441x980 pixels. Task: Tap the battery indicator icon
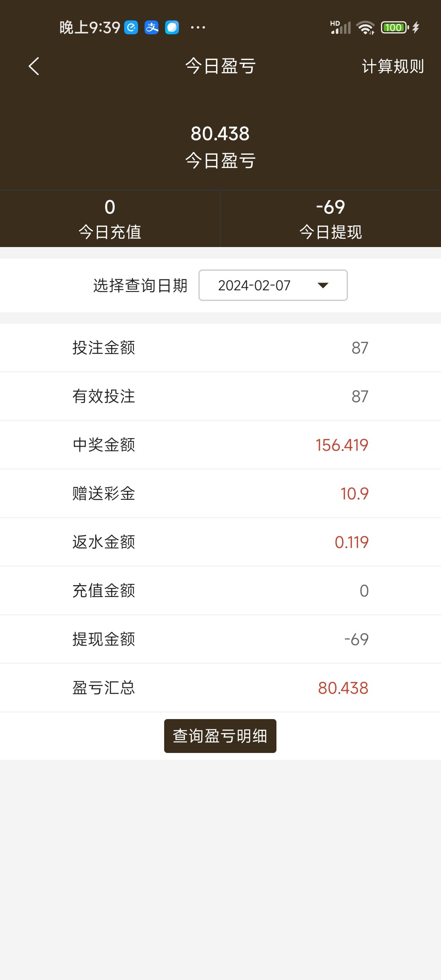pos(394,27)
